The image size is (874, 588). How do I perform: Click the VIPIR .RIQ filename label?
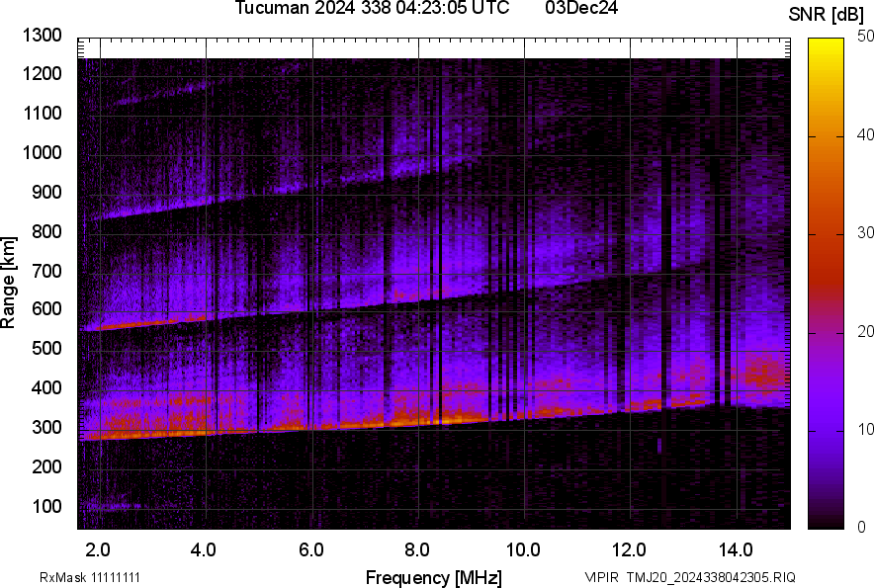[689, 577]
